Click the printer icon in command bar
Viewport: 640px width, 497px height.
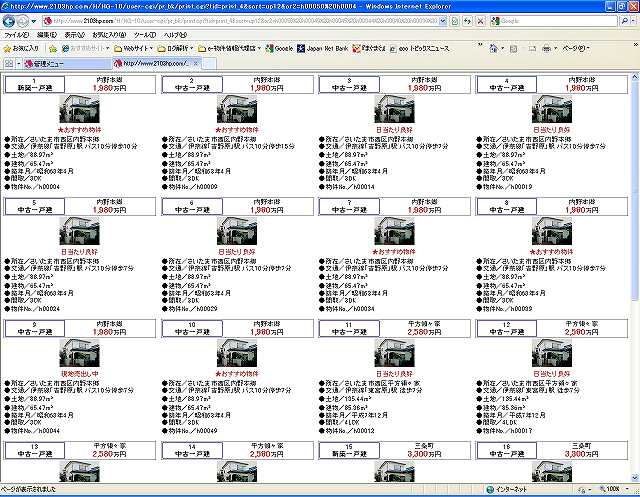point(547,49)
